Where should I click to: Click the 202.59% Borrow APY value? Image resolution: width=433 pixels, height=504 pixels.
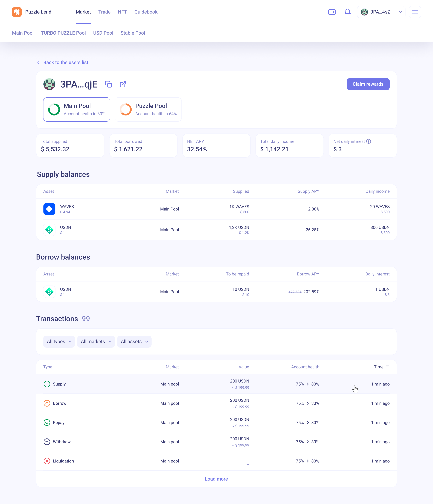pos(311,292)
